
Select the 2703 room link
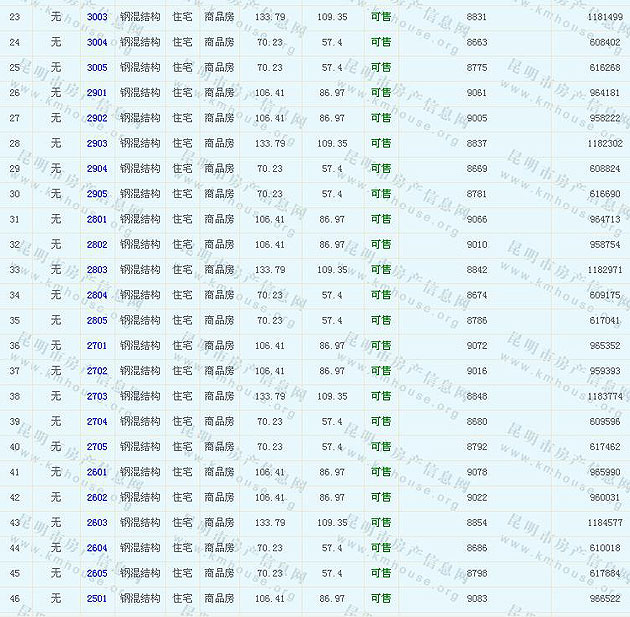click(x=97, y=396)
